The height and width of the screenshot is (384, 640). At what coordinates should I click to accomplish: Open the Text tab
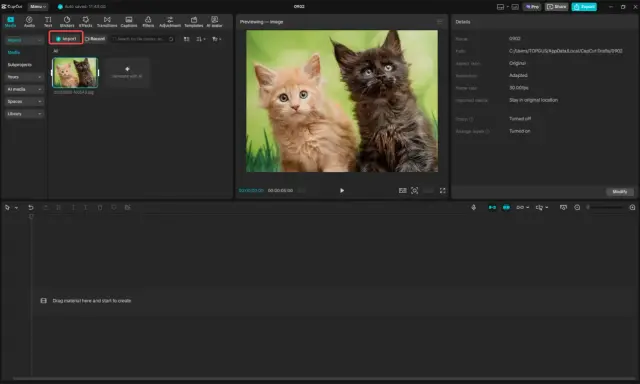point(48,22)
